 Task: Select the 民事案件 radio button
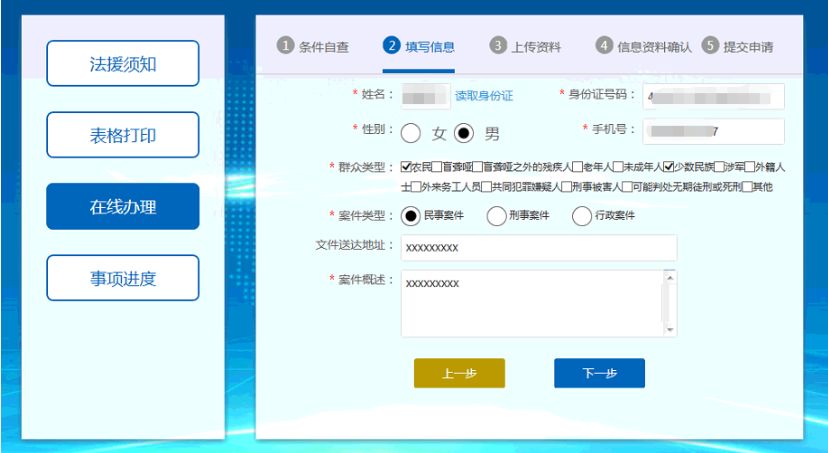(411, 215)
